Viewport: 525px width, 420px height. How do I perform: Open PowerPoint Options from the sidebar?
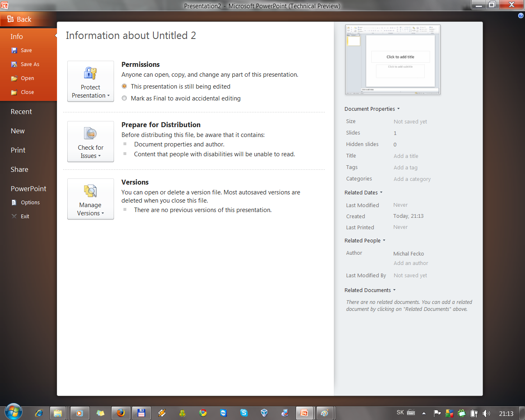click(x=30, y=203)
